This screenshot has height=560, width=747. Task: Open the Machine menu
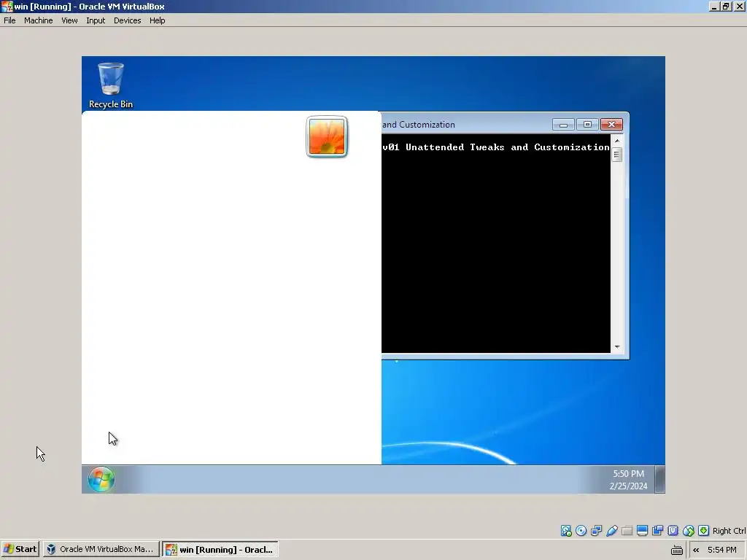(38, 20)
